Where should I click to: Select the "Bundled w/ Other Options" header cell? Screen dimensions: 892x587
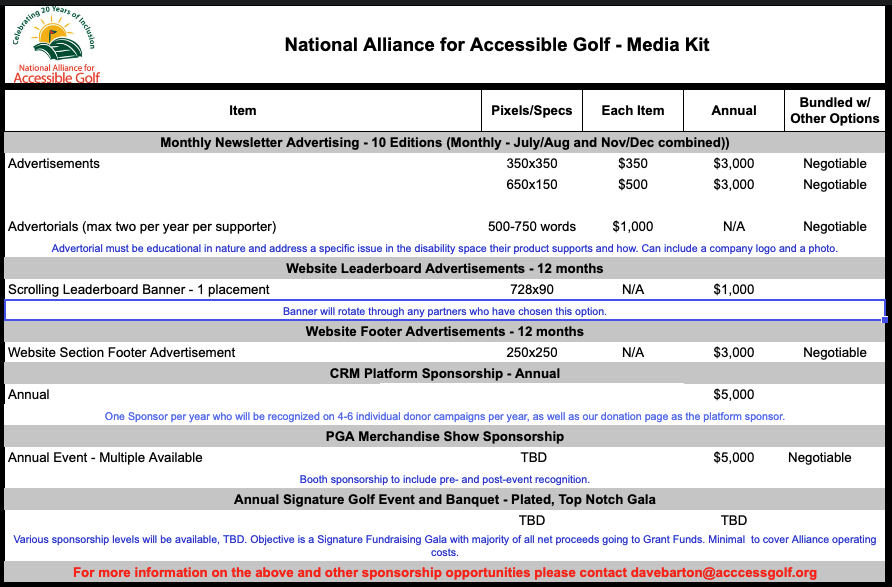pos(835,110)
